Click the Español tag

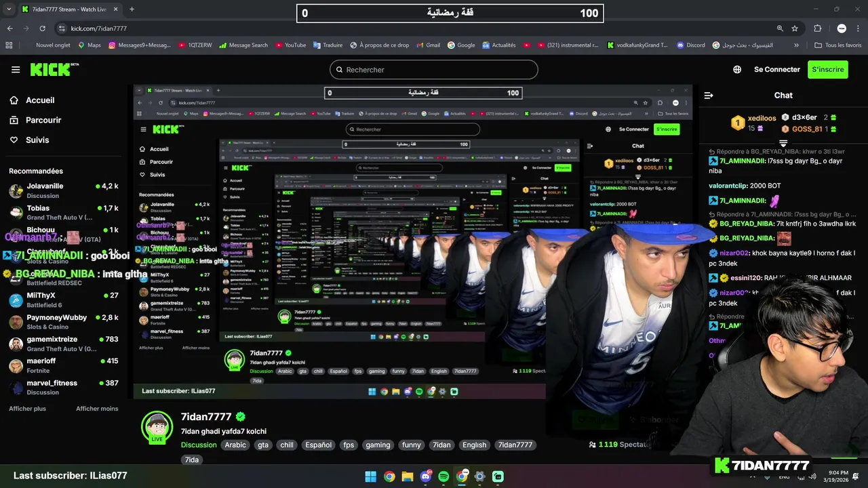coord(318,445)
